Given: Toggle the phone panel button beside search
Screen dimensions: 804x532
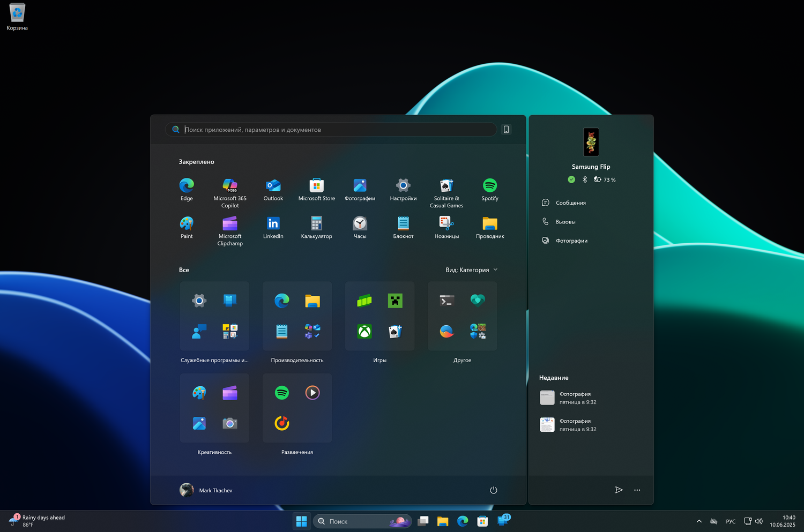Looking at the screenshot, I should pyautogui.click(x=506, y=129).
